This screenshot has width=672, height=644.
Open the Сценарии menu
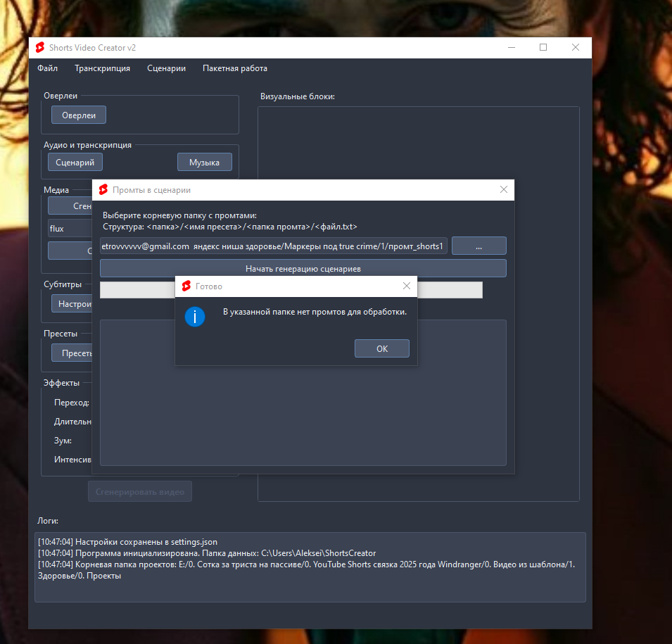(166, 68)
